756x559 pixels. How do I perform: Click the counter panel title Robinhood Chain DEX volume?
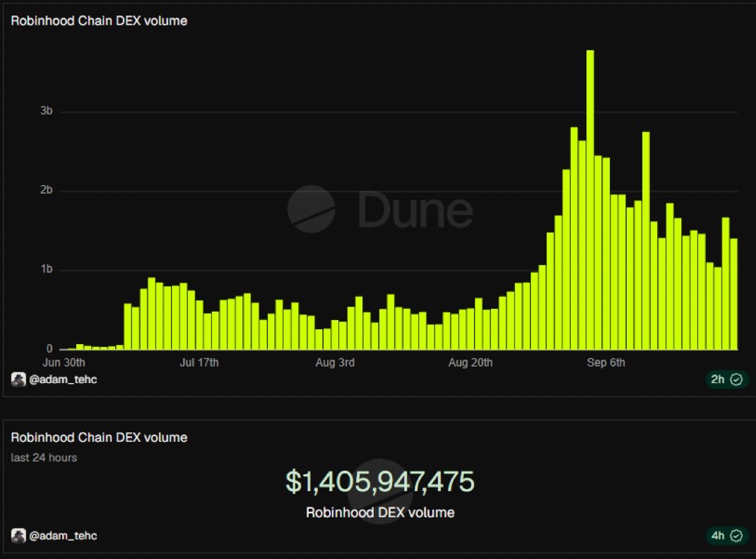pyautogui.click(x=99, y=437)
